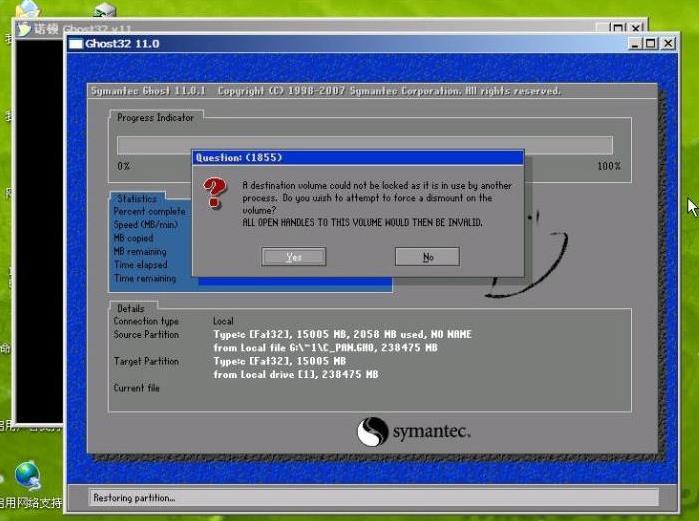Open the globe network desktop icon
This screenshot has height=521, width=699.
coord(28,476)
